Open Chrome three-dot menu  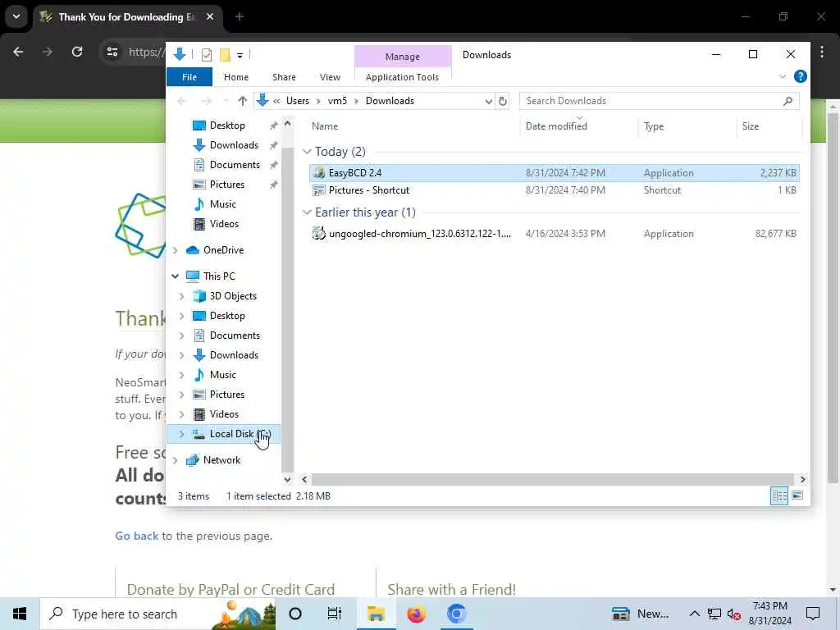(822, 52)
